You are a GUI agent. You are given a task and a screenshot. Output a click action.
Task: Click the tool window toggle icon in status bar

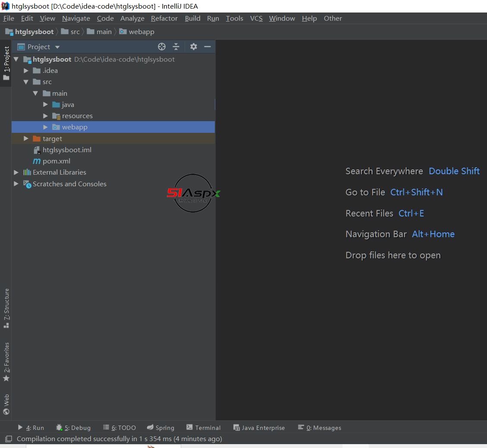[x=8, y=439]
